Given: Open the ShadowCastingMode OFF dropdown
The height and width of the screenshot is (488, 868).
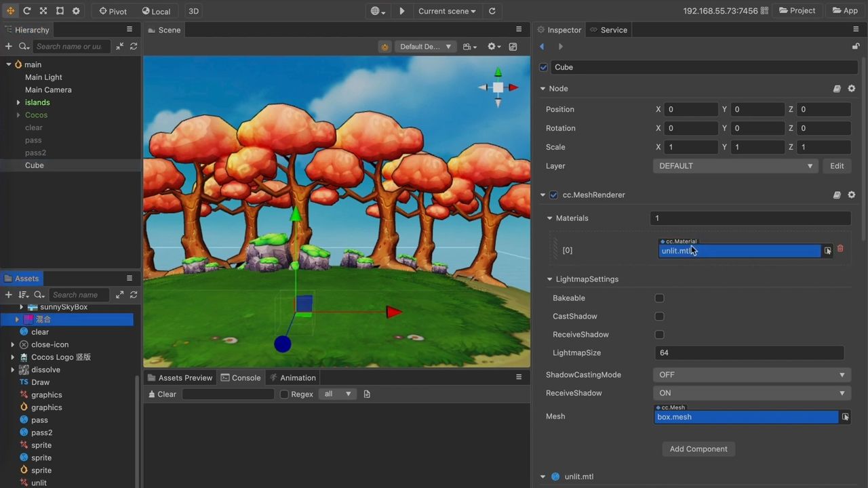Looking at the screenshot, I should [752, 375].
